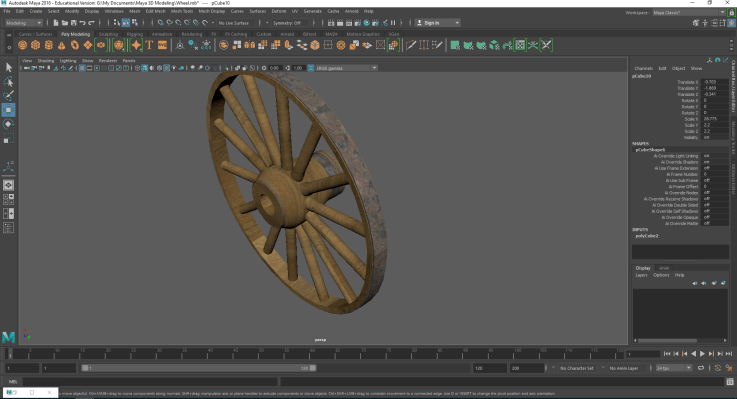Click the Multi-Cut knife shelf icon
Image resolution: width=737 pixels, height=399 pixels.
[x=411, y=45]
